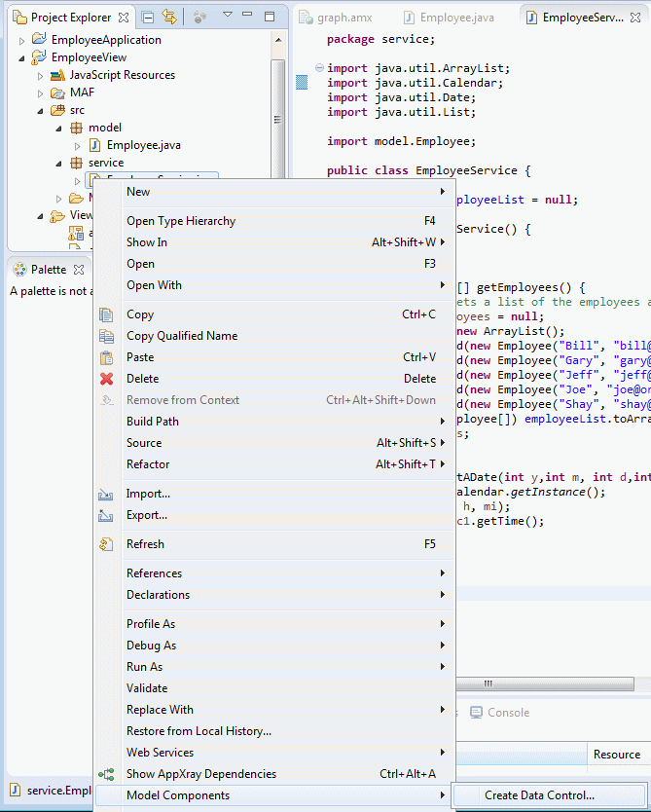651x812 pixels.
Task: Close the Palette view
Action: tap(79, 270)
